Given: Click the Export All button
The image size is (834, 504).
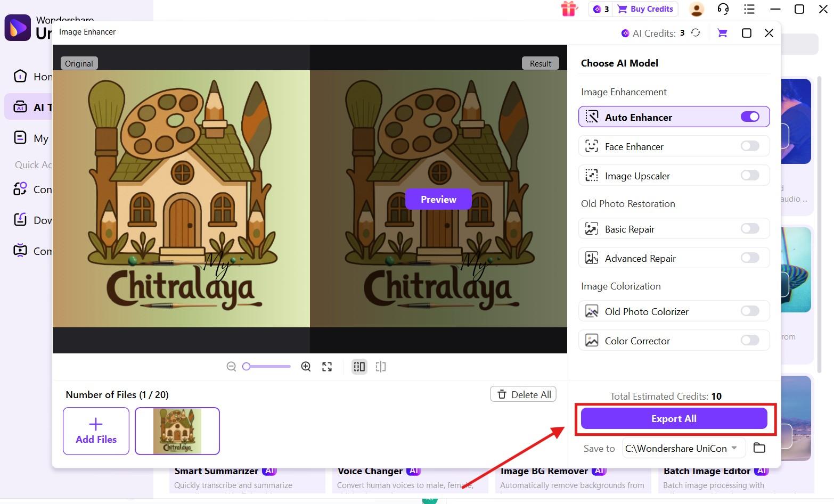Looking at the screenshot, I should click(674, 418).
